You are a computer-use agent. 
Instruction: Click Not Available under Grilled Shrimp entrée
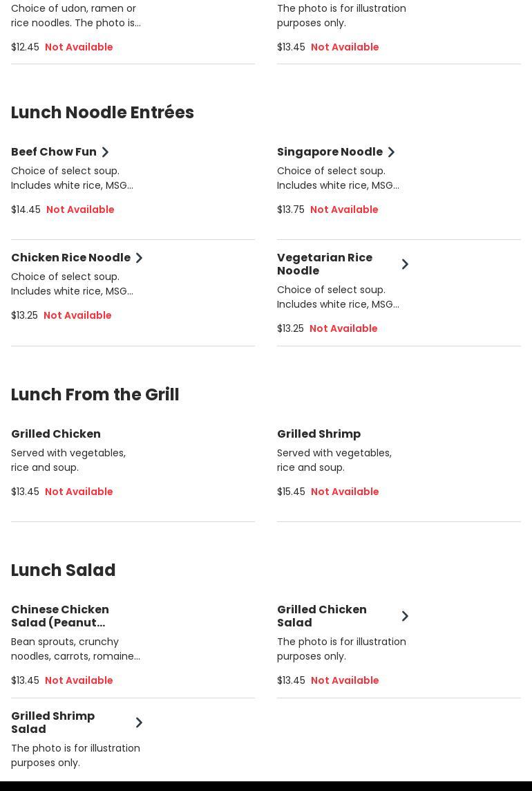[x=345, y=492]
